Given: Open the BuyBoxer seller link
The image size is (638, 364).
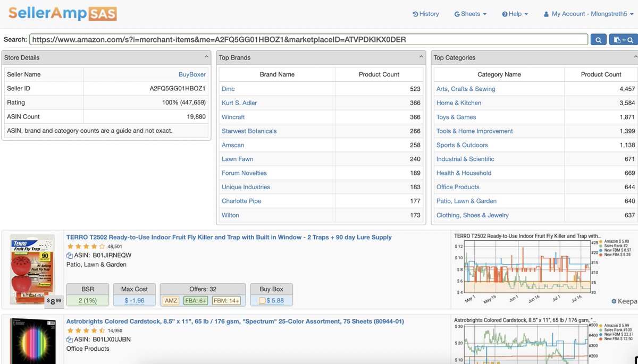Looking at the screenshot, I should (x=192, y=74).
